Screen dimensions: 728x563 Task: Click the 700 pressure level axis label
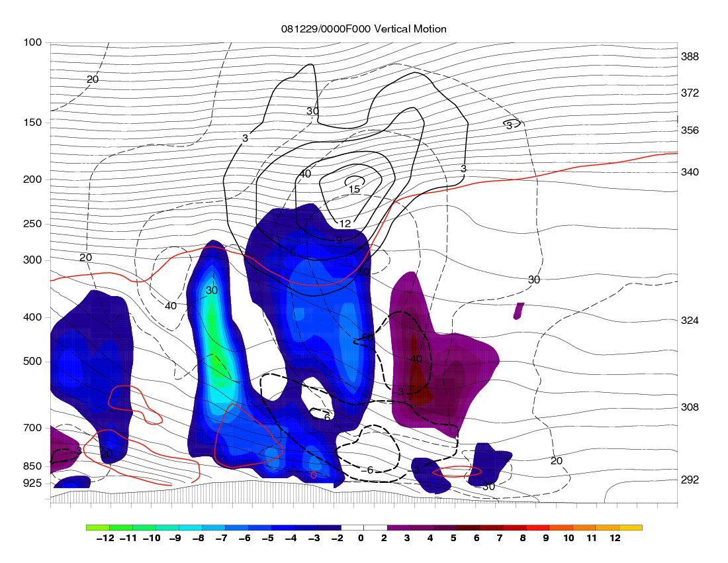pyautogui.click(x=32, y=428)
